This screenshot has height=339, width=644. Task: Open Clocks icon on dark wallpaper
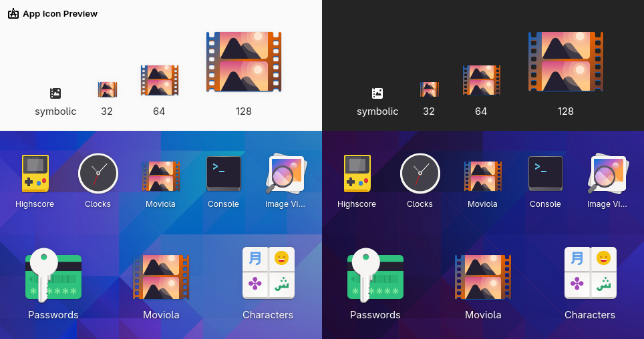pos(420,174)
